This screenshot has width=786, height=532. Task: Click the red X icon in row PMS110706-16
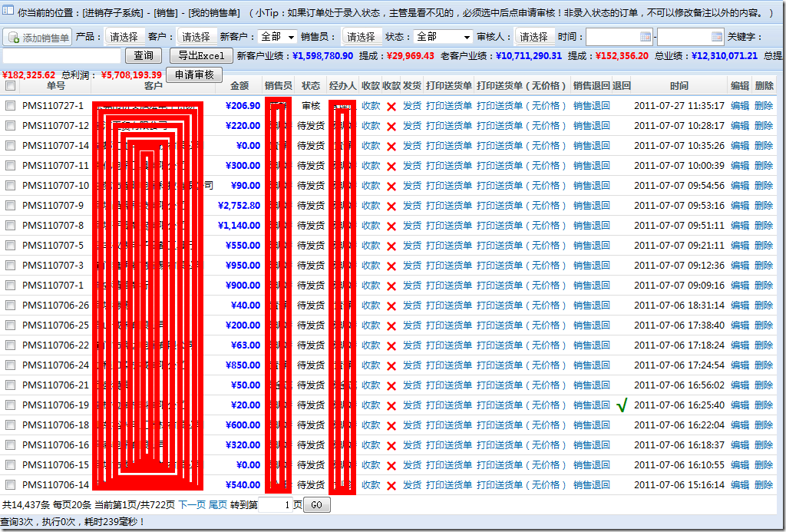(391, 446)
